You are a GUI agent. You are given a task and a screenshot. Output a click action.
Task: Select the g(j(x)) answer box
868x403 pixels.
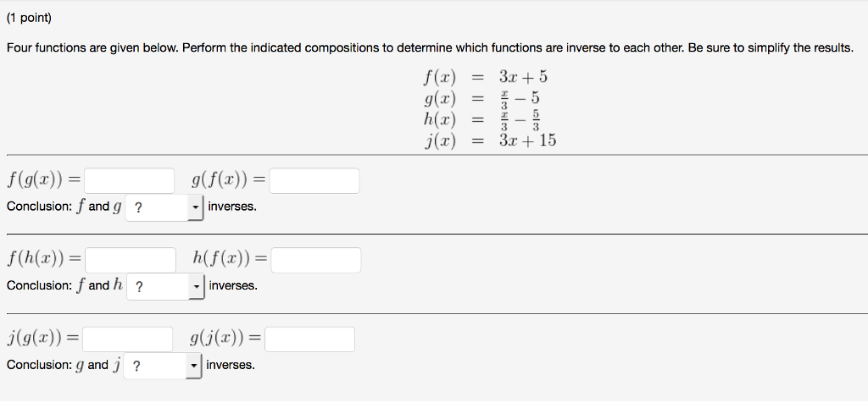click(310, 340)
